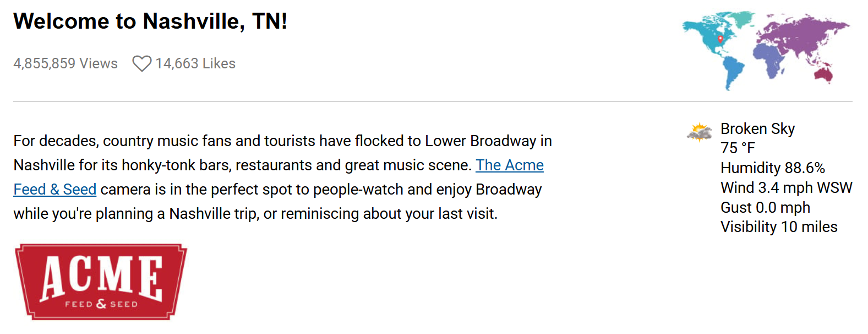Click the "Welcome to Nashville, TN!" heading
Image resolution: width=868 pixels, height=334 pixels.
(x=150, y=21)
